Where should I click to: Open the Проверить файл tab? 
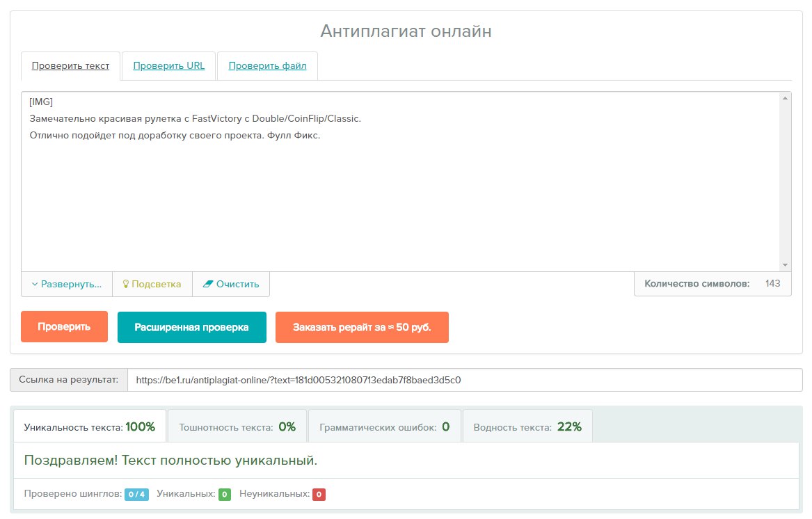[x=267, y=66]
